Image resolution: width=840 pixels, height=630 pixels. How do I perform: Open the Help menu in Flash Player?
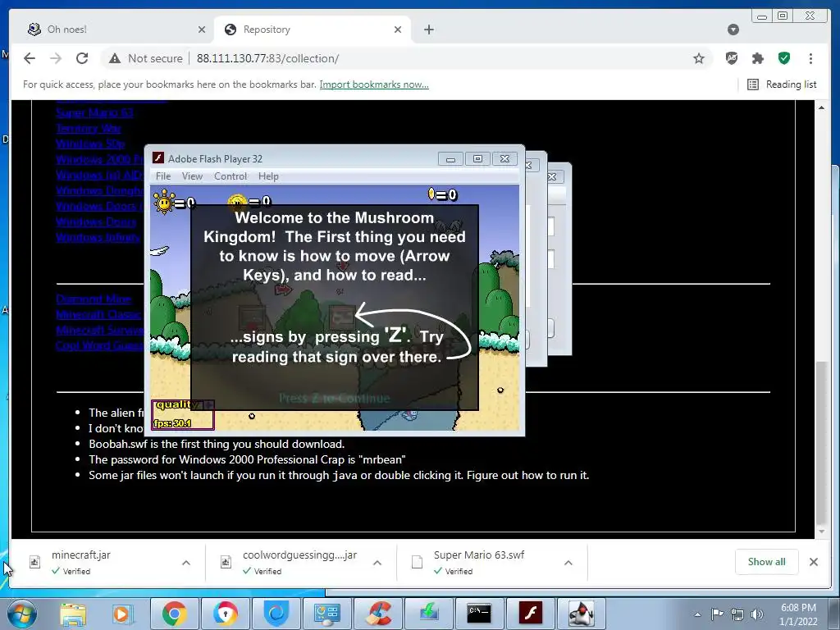click(268, 176)
